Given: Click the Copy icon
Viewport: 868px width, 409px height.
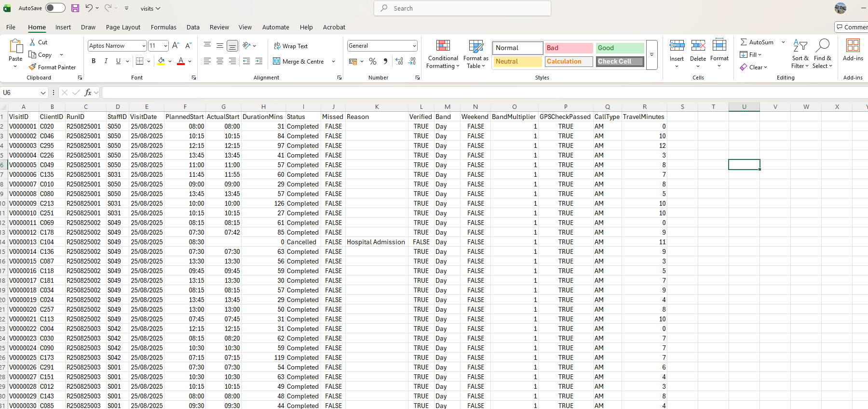Looking at the screenshot, I should (x=32, y=54).
